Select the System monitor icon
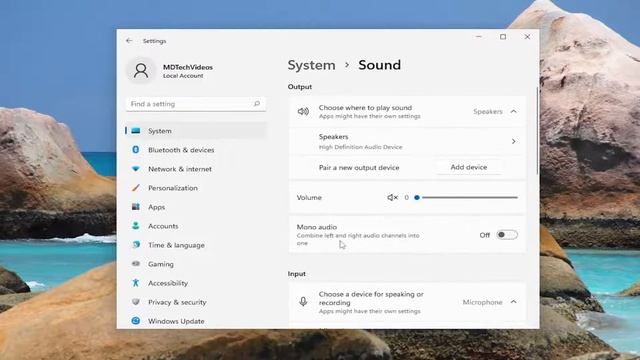This screenshot has width=640, height=360. [136, 131]
